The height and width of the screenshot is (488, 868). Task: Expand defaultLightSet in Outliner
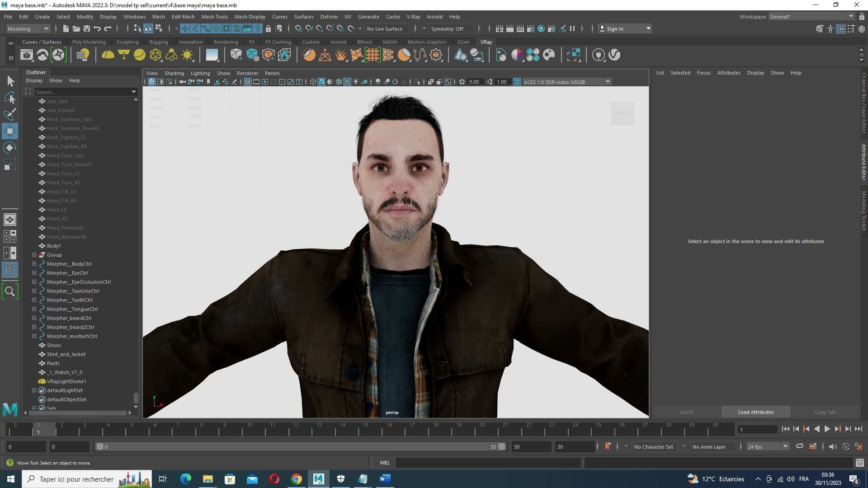point(34,390)
